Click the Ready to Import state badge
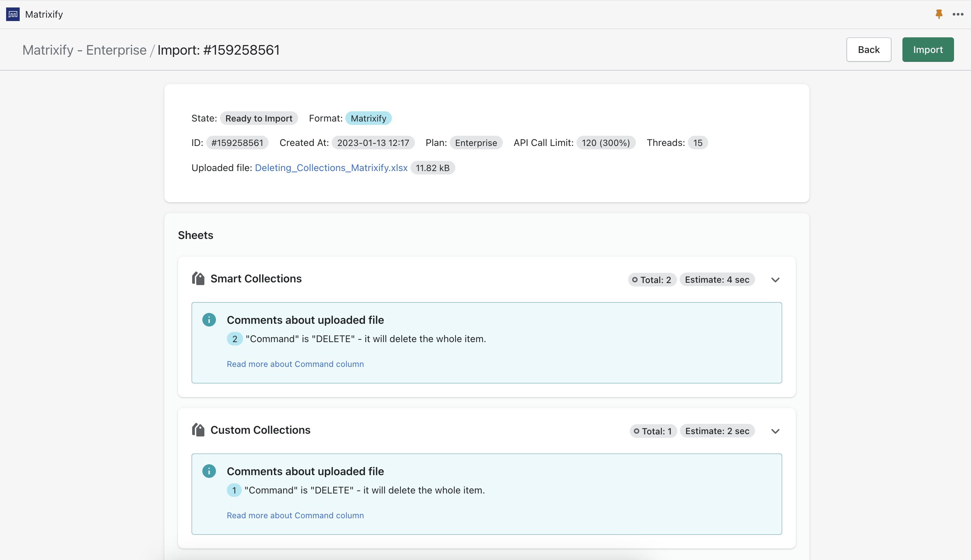The width and height of the screenshot is (971, 560). point(258,118)
